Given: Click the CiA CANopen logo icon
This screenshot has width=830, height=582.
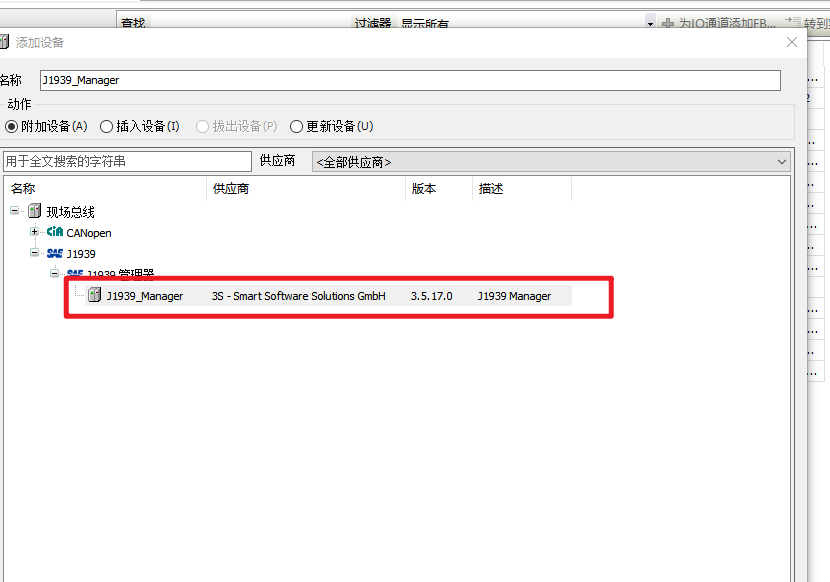Looking at the screenshot, I should pyautogui.click(x=55, y=232).
